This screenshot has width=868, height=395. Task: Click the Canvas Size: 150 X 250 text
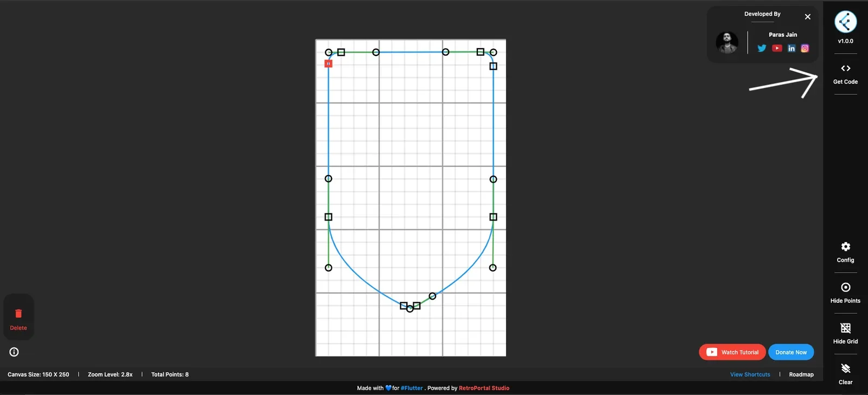point(39,374)
